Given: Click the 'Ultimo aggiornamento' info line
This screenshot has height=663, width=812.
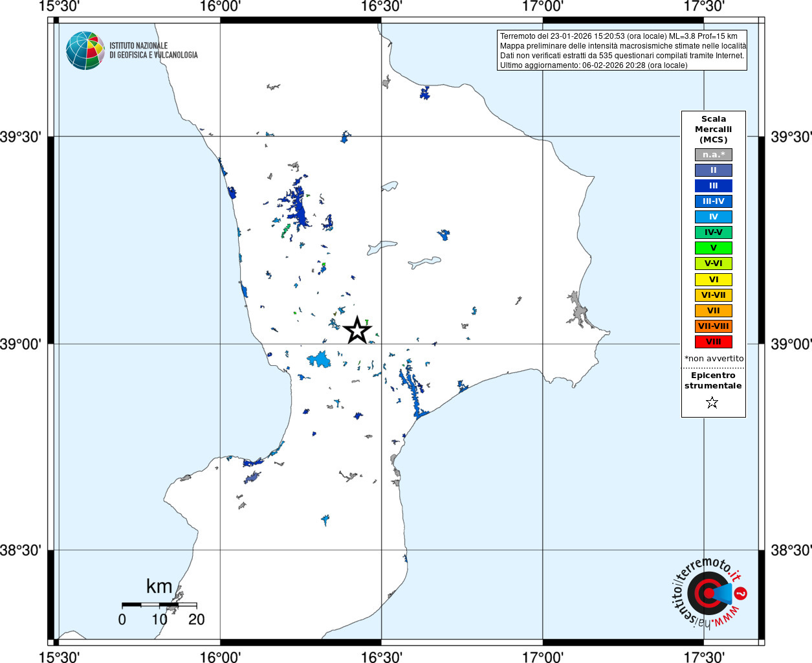Looking at the screenshot, I should pyautogui.click(x=594, y=65).
